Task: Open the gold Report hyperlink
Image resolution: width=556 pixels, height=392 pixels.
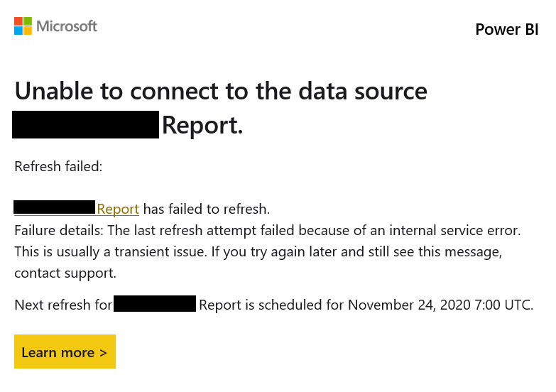Action: click(x=118, y=209)
